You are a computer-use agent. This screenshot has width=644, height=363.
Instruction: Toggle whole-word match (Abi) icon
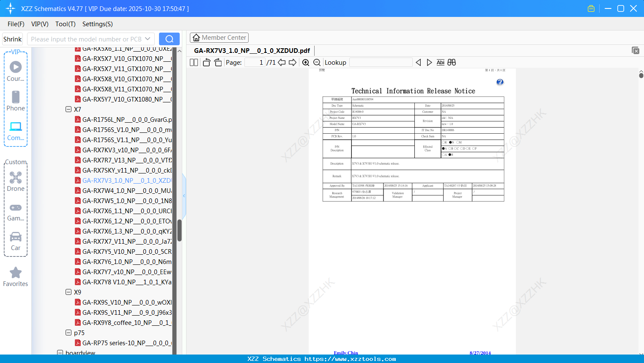[440, 62]
